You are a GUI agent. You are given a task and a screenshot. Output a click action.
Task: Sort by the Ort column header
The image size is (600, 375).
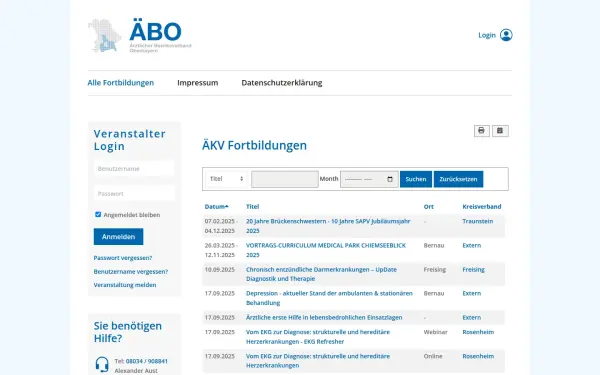point(429,207)
